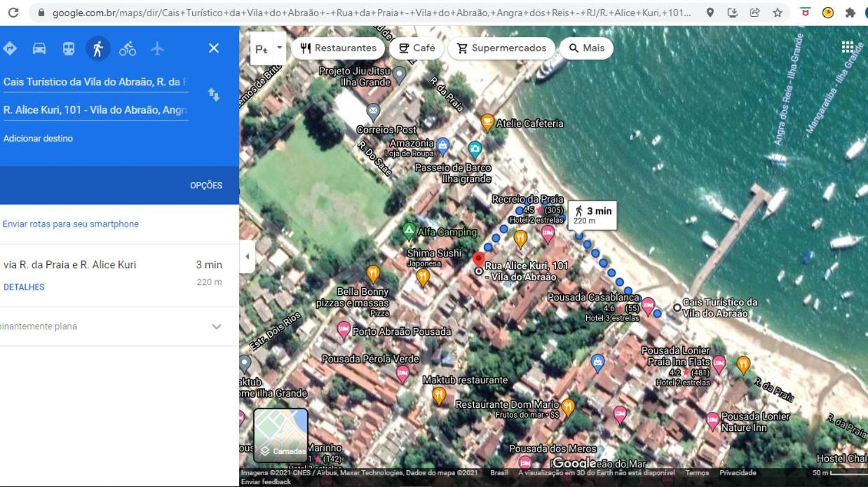
Task: Select the flights travel mode icon
Action: coord(157,48)
